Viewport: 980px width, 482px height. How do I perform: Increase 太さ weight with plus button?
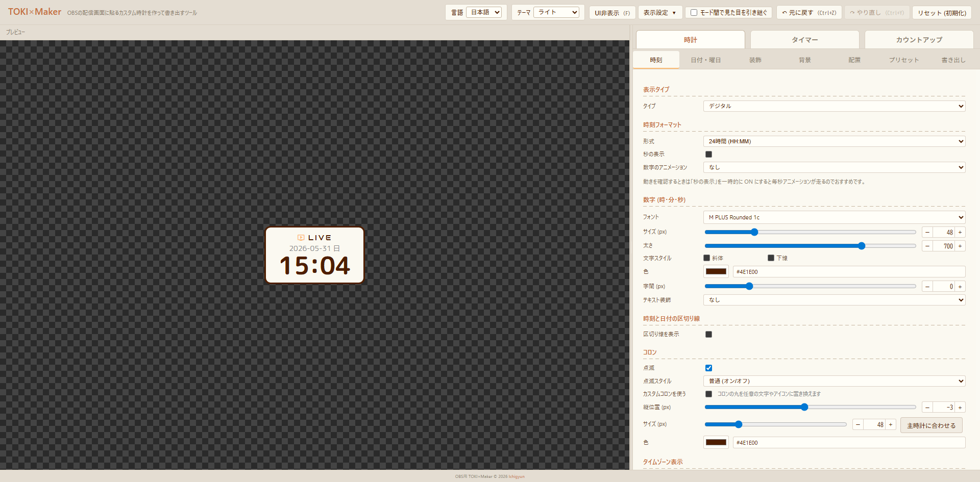click(x=960, y=246)
